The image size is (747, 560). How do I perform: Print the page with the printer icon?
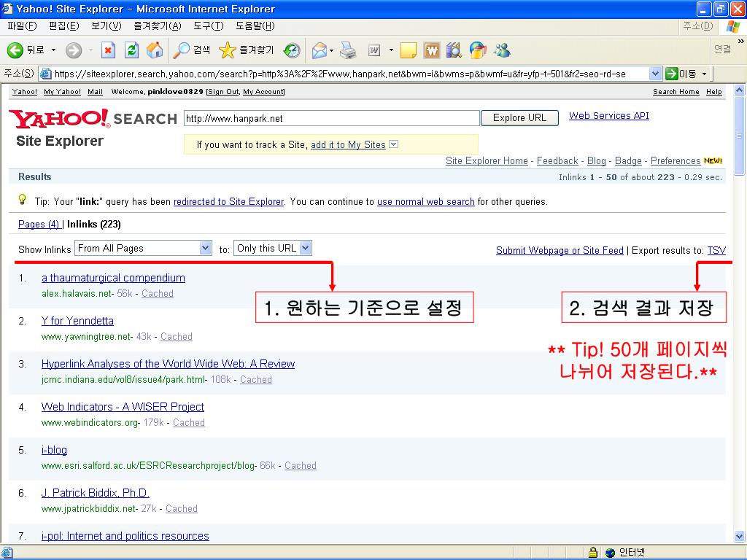pyautogui.click(x=348, y=50)
